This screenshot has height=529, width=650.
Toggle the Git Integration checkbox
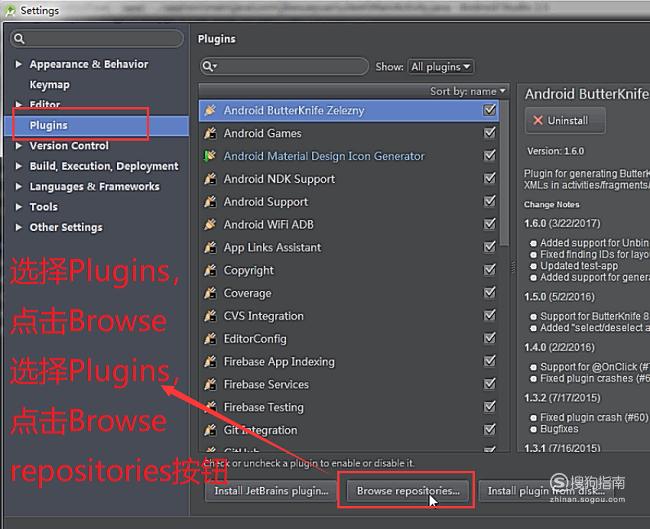[490, 430]
